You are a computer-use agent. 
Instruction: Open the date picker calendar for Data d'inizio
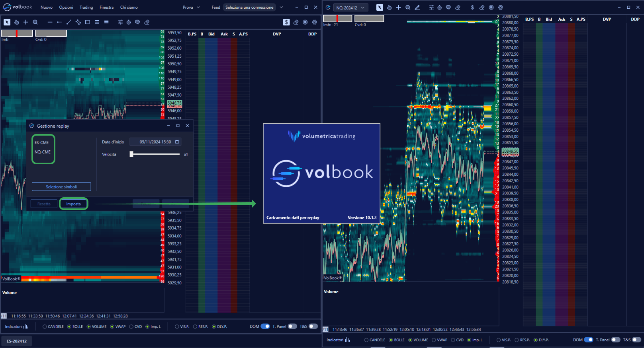177,142
